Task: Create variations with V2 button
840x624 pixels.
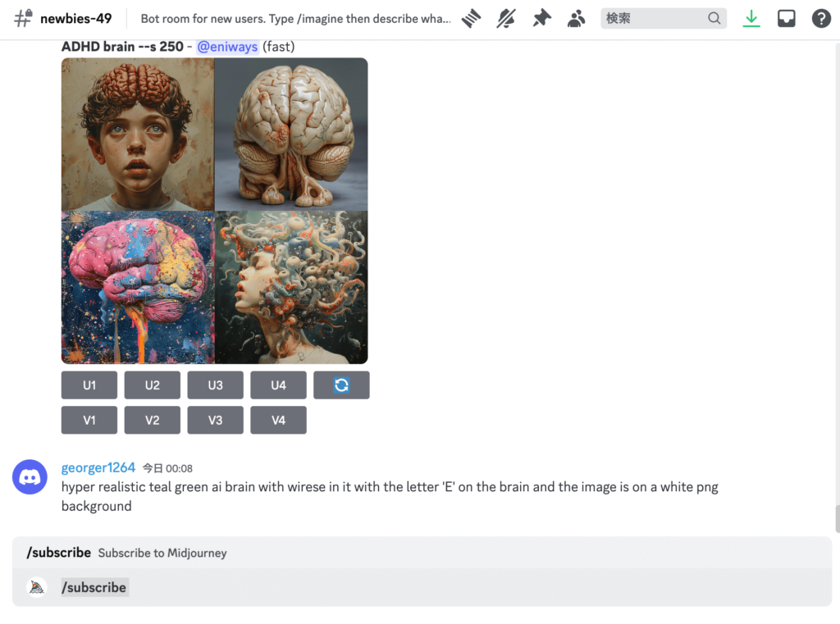Action: point(152,420)
